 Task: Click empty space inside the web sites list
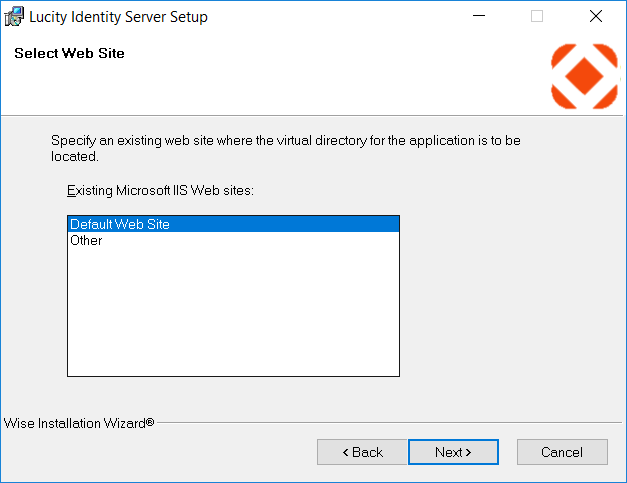[232, 320]
